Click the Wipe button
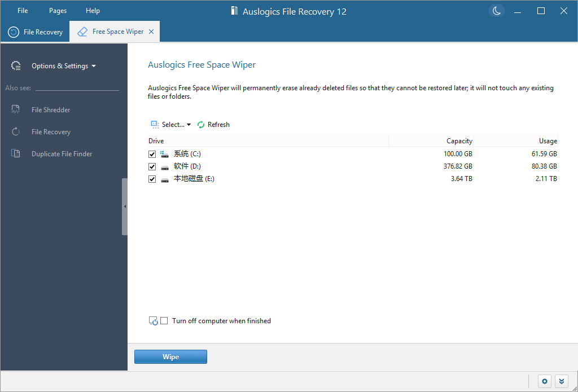 pos(170,356)
